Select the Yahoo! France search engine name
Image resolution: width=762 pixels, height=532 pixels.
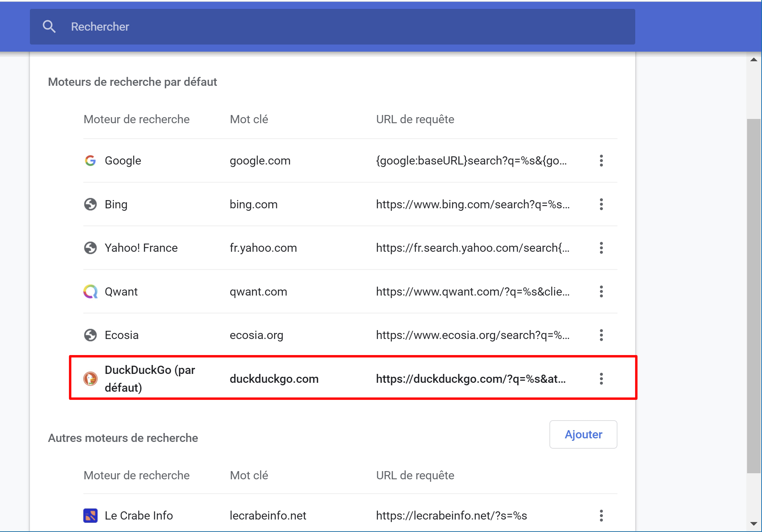(141, 248)
